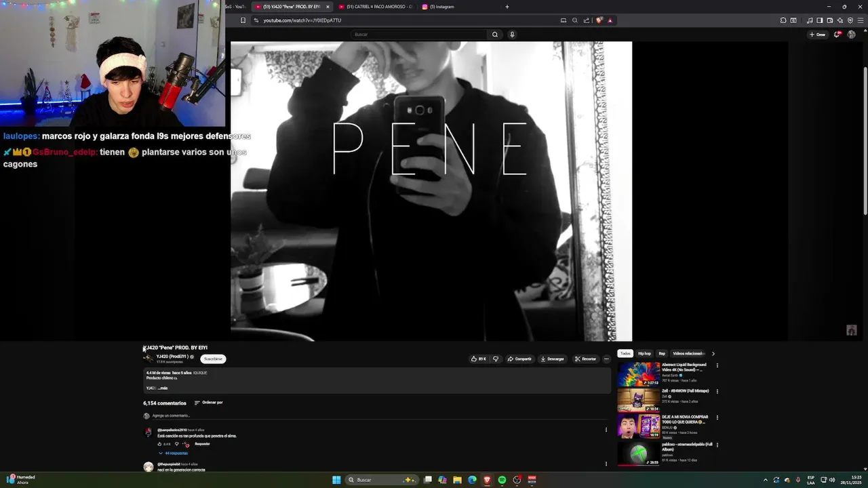Like the juanpalacios2910 comment
This screenshot has width=868, height=488.
161,444
